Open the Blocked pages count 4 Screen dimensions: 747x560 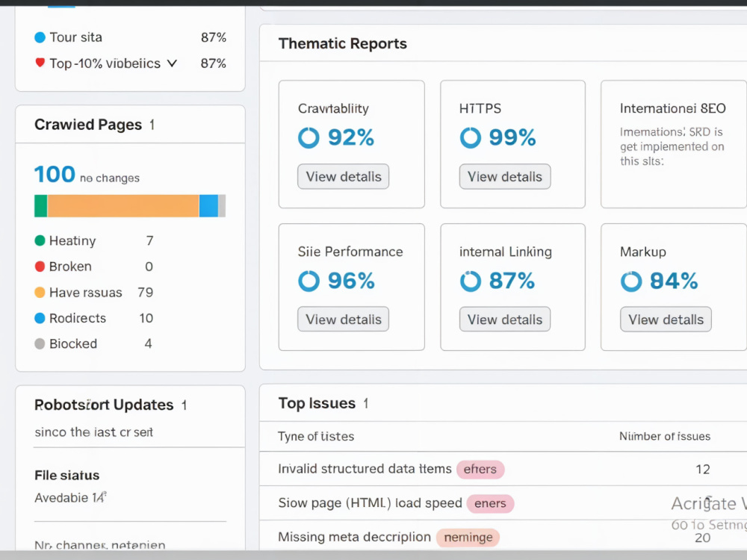coord(148,343)
